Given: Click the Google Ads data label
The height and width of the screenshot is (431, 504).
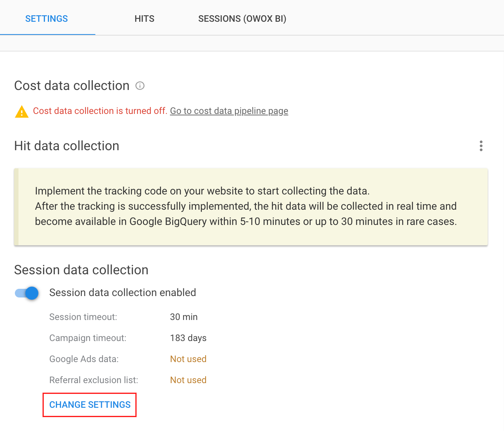Looking at the screenshot, I should 84,359.
